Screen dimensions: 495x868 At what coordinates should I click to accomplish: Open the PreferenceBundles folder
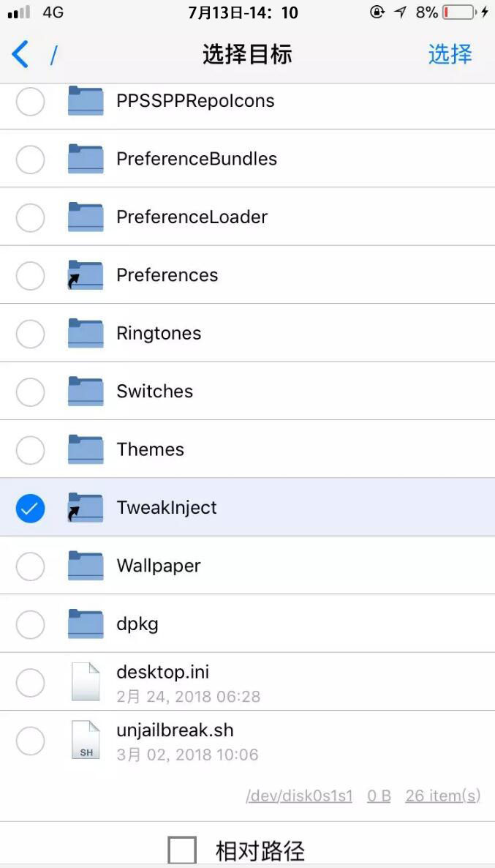(85, 159)
